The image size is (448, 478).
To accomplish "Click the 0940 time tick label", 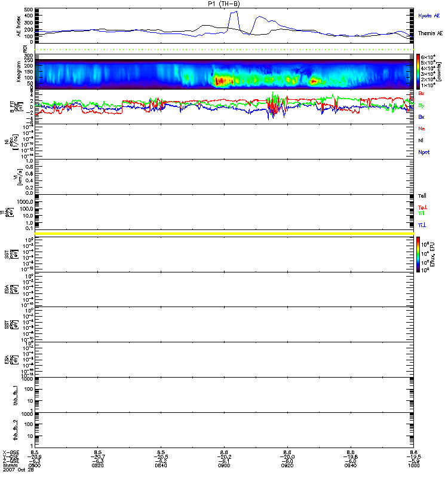I will point(351,465).
